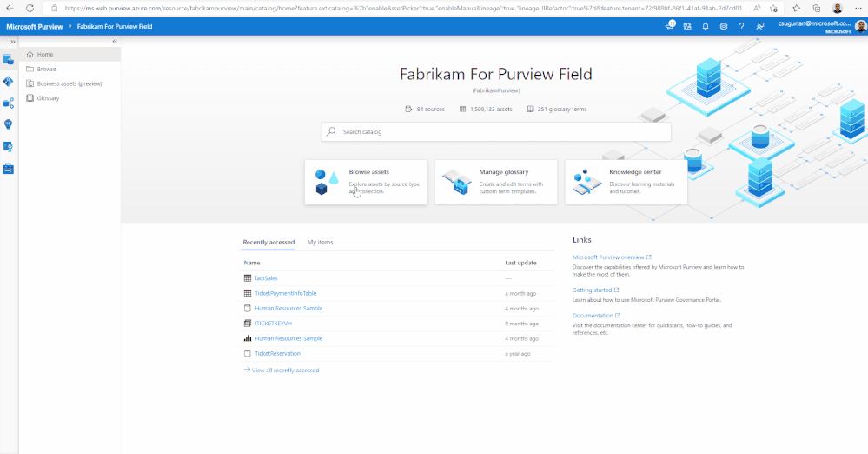Open the Data Estate Insights lightbulb icon
The height and width of the screenshot is (454, 868).
click(x=9, y=124)
